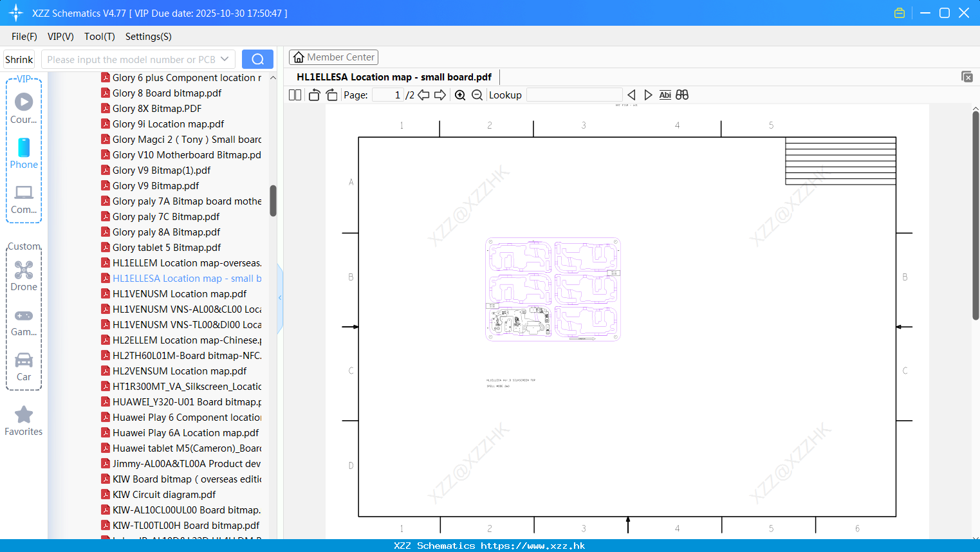Viewport: 980px width, 552px height.
Task: Open Glory paly 7C Bitmap.pdf
Action: point(166,217)
